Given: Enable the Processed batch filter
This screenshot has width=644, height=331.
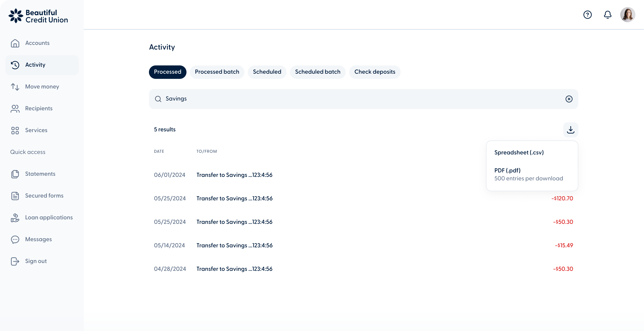Looking at the screenshot, I should coord(217,72).
